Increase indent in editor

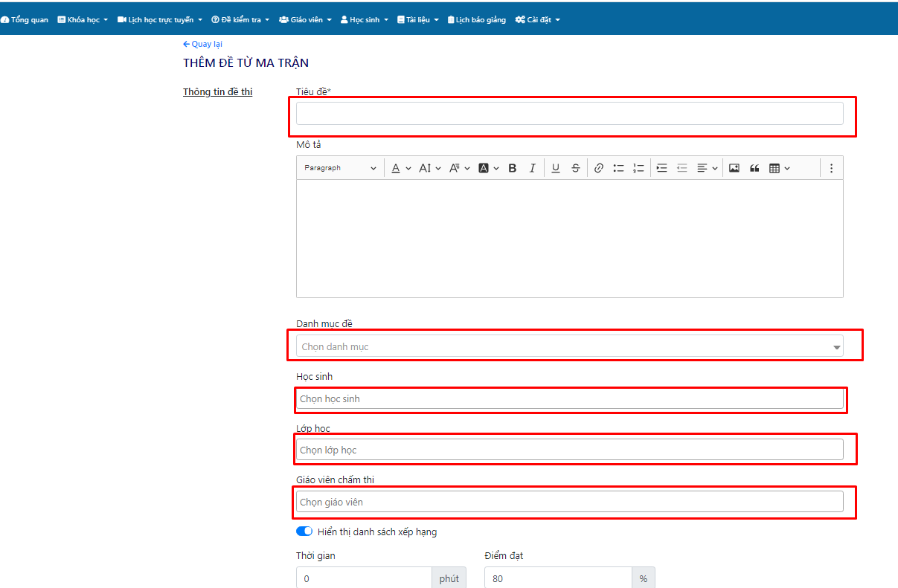(661, 168)
